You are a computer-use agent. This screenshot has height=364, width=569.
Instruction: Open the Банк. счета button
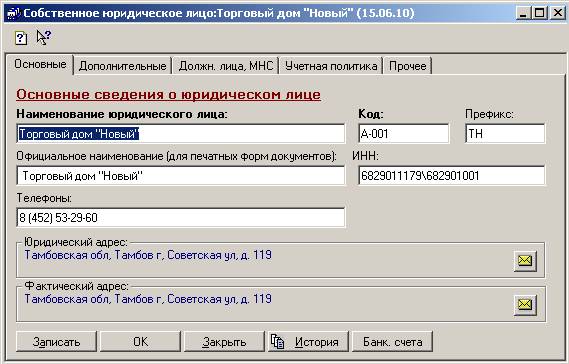tap(393, 341)
